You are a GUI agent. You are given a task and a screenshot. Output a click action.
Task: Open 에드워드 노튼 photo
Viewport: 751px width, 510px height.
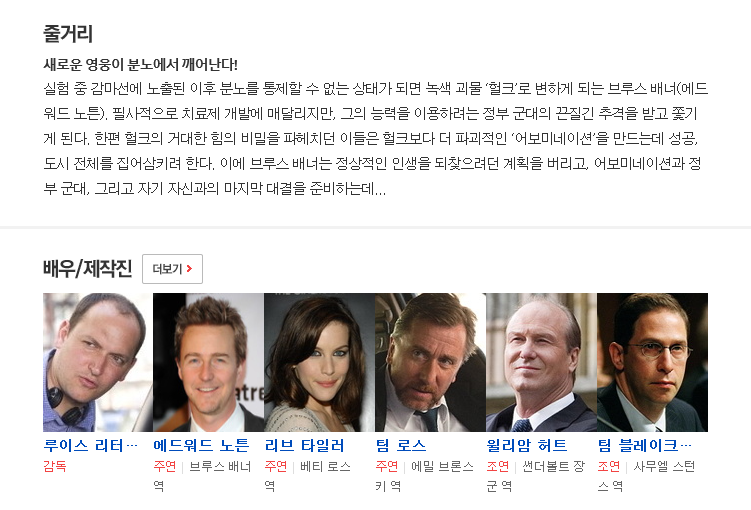(208, 363)
